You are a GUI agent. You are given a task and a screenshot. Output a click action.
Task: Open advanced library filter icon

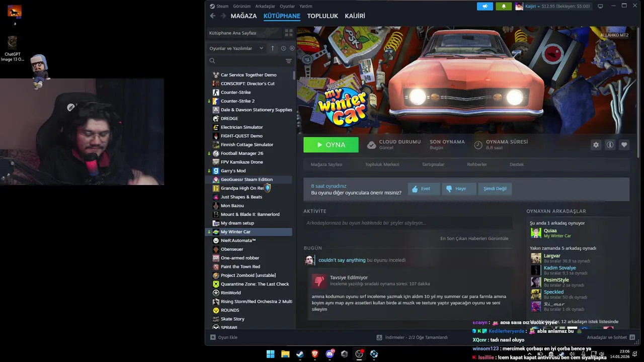coord(289,61)
